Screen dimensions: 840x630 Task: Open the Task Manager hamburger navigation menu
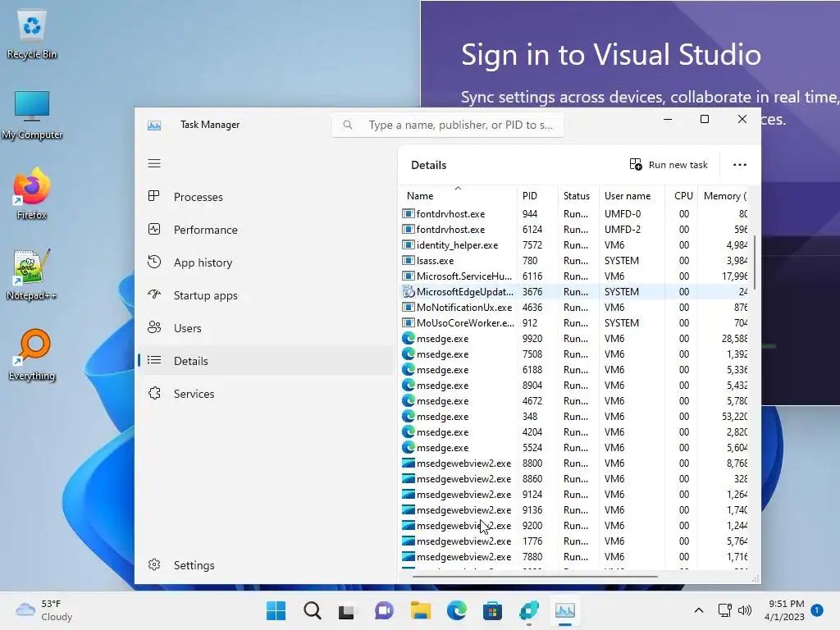pos(154,163)
